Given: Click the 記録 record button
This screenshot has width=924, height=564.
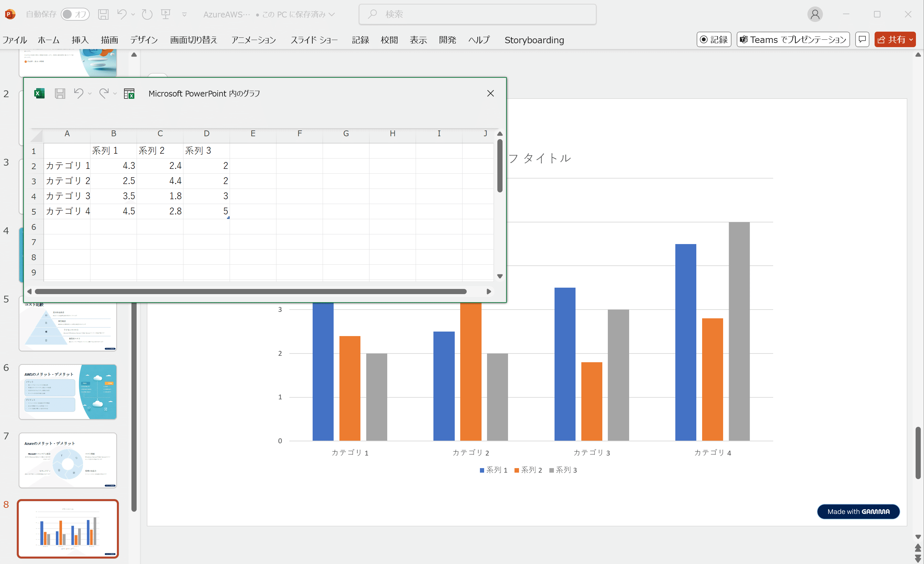Looking at the screenshot, I should (x=714, y=39).
